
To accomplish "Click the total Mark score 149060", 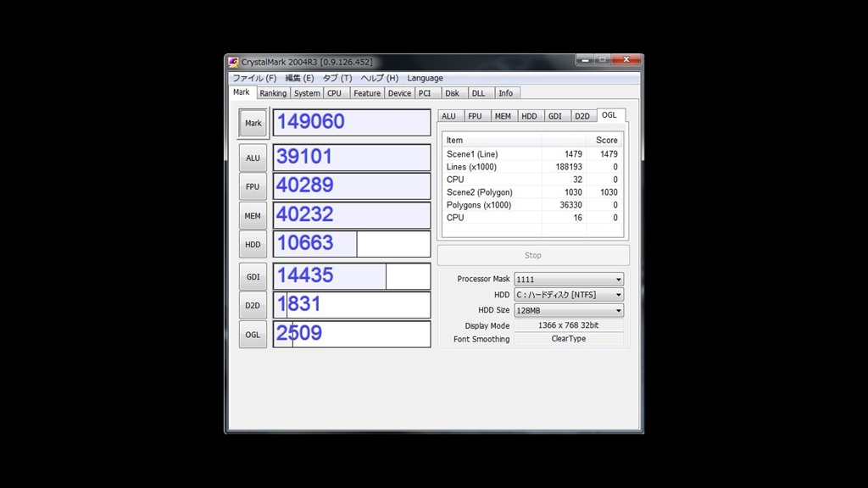I will point(352,122).
